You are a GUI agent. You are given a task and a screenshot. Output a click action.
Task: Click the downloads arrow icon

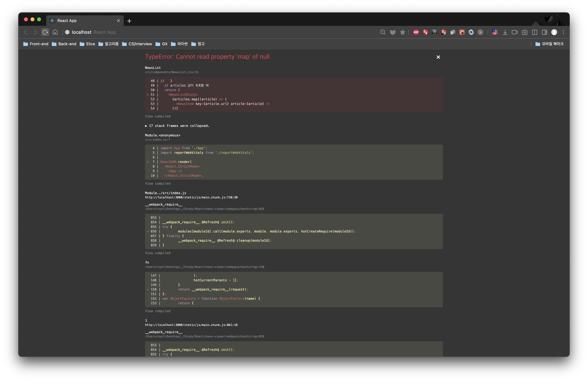(x=505, y=32)
